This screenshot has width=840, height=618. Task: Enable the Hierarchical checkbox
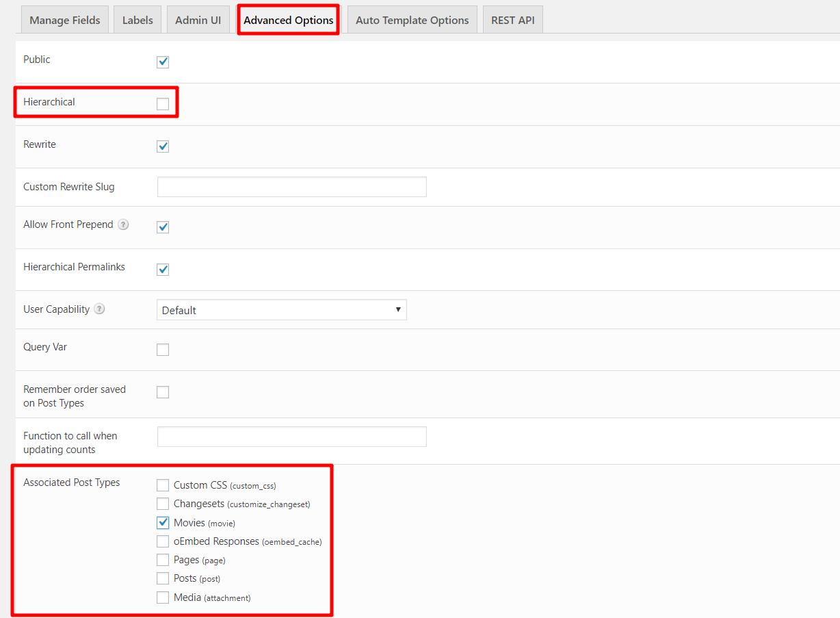(x=163, y=104)
